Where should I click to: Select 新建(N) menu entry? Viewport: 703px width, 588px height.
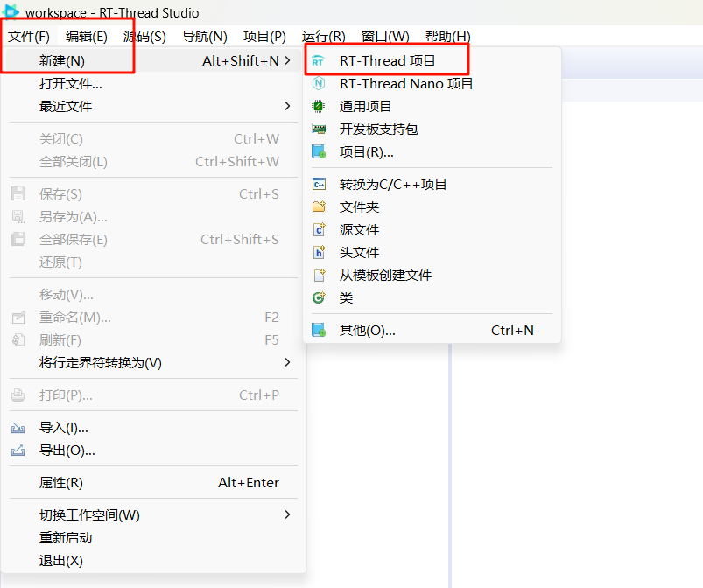(154, 60)
